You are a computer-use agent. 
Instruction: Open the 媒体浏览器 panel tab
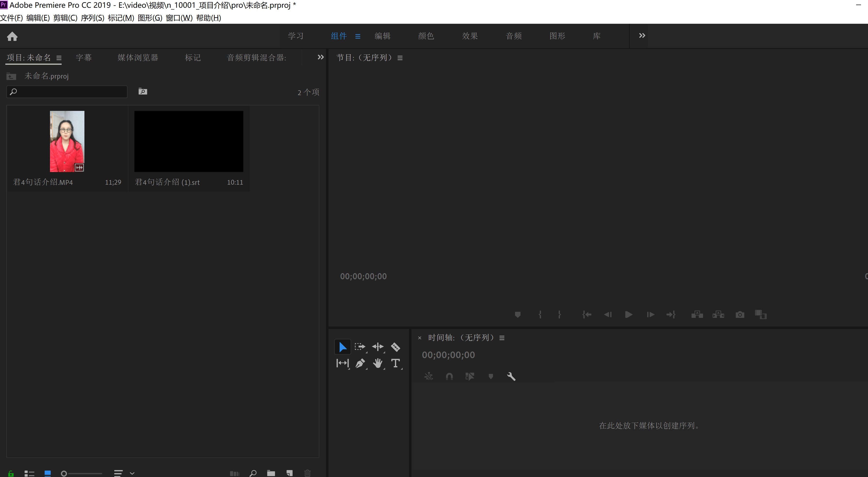(138, 58)
